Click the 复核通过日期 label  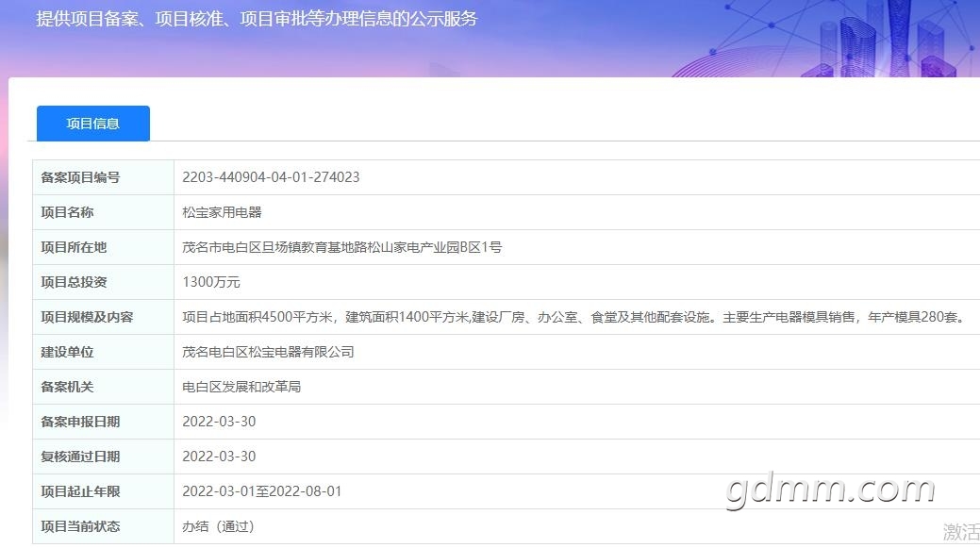click(x=80, y=457)
